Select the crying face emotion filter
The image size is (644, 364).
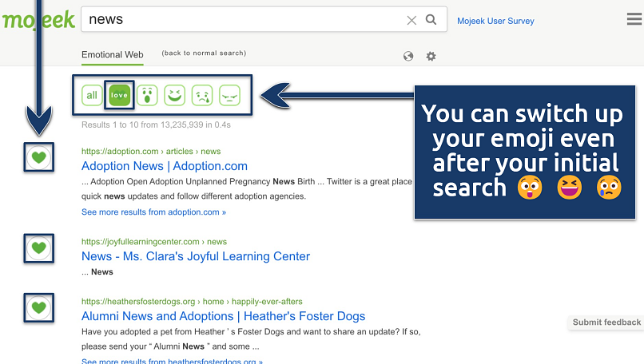pyautogui.click(x=202, y=96)
